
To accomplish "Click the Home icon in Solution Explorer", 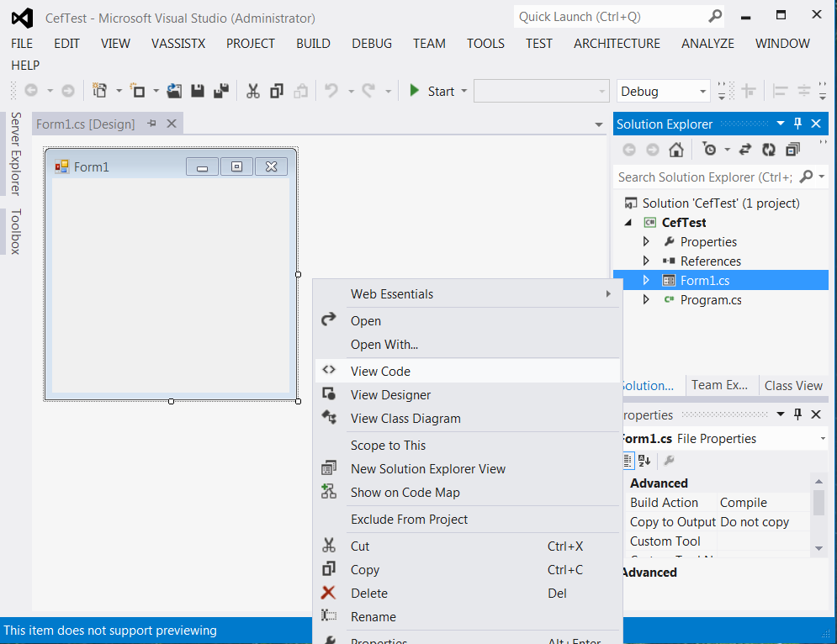I will pos(676,149).
